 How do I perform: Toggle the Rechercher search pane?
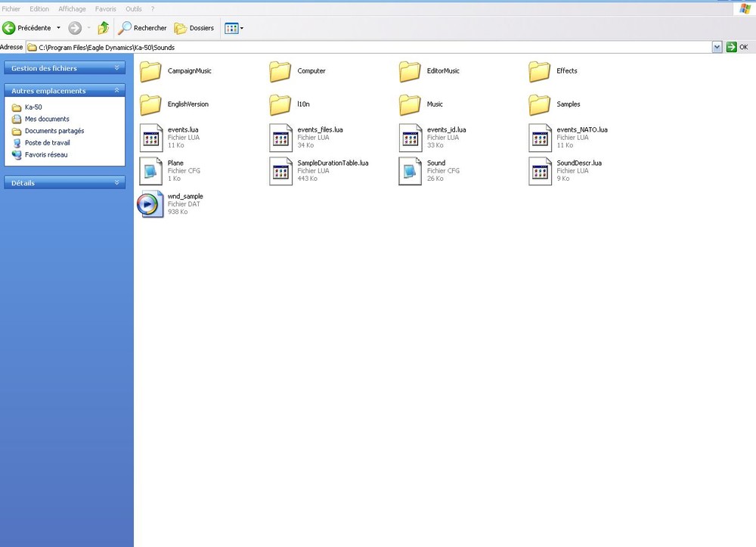tap(142, 28)
